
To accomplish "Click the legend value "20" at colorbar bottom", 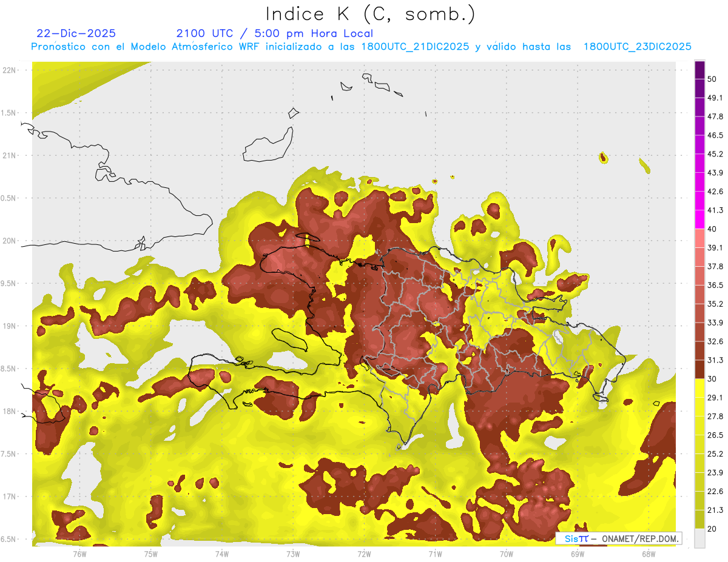I will point(712,529).
